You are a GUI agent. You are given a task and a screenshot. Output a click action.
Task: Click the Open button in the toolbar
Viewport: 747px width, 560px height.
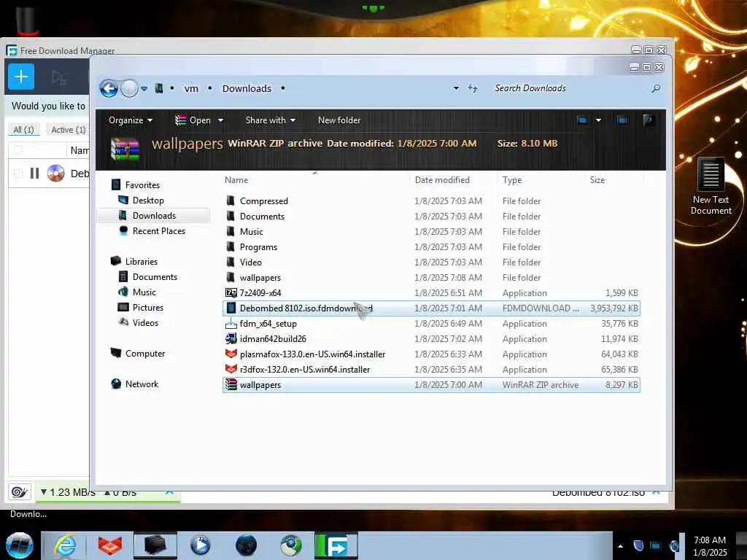193,120
